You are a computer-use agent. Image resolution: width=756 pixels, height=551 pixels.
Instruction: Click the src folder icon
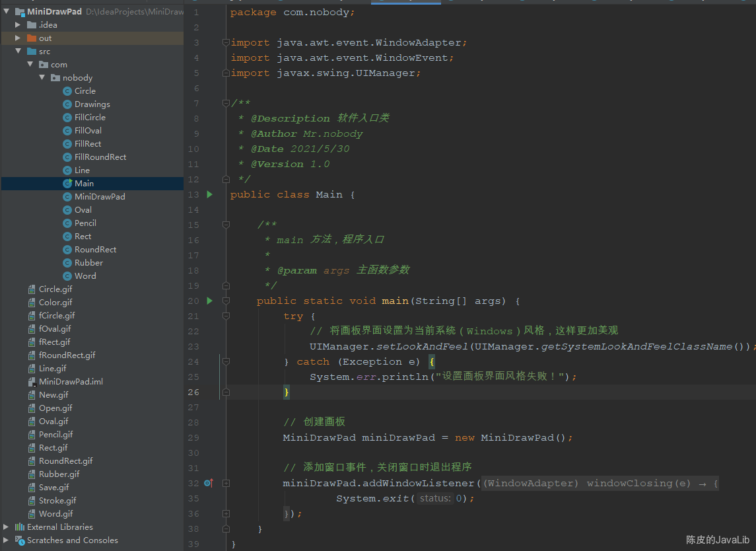(x=32, y=51)
